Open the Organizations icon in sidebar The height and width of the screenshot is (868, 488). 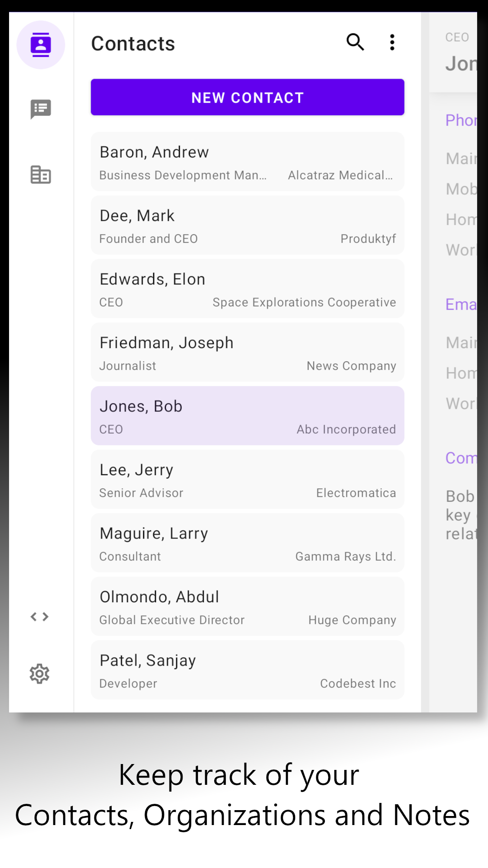tap(41, 175)
